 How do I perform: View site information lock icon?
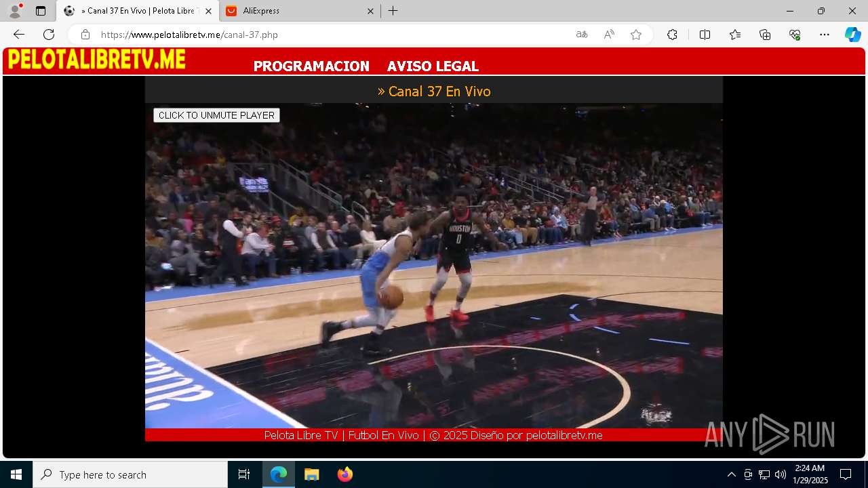tap(85, 35)
